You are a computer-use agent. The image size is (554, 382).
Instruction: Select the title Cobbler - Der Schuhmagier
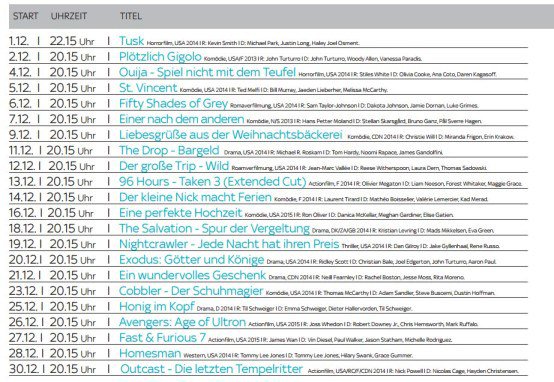click(191, 291)
